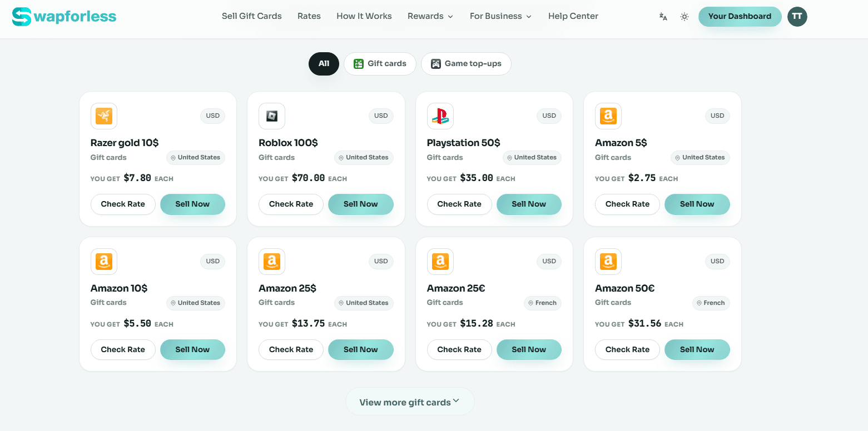
Task: Sell Now the Amazon 25$ card
Action: click(x=361, y=350)
